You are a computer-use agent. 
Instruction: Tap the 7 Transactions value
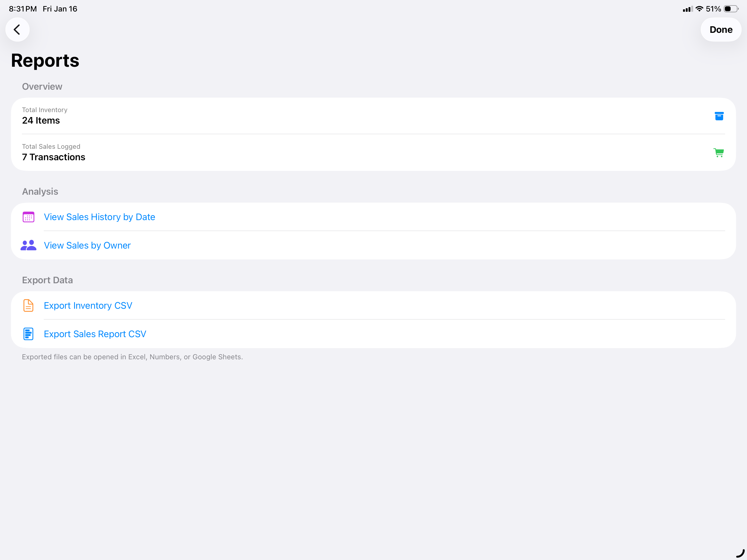point(54,157)
